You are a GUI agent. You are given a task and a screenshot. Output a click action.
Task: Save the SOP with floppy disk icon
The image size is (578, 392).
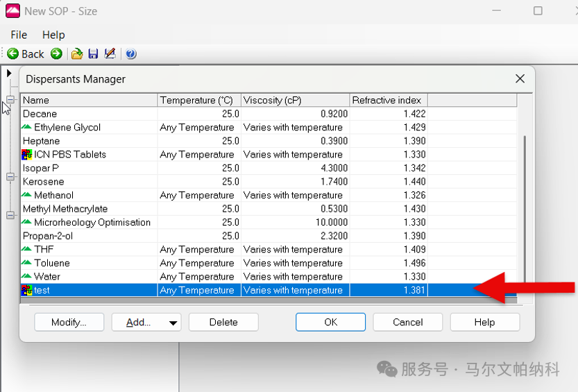[x=93, y=54]
